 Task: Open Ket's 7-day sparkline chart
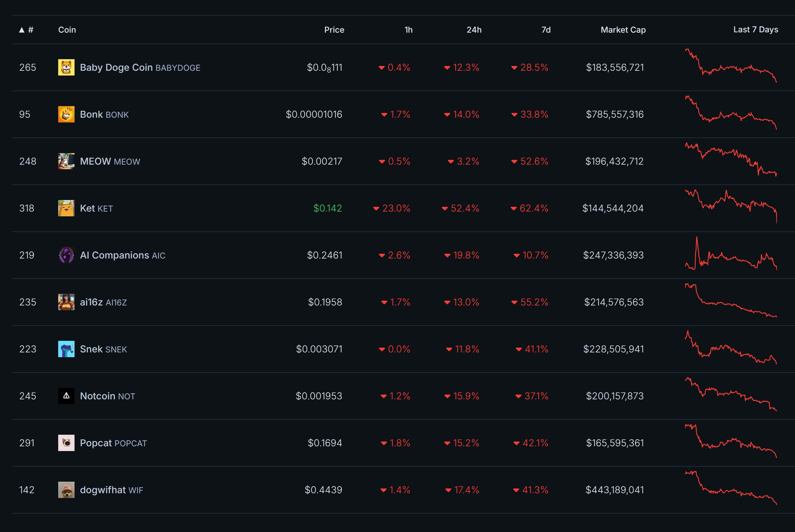pyautogui.click(x=731, y=206)
